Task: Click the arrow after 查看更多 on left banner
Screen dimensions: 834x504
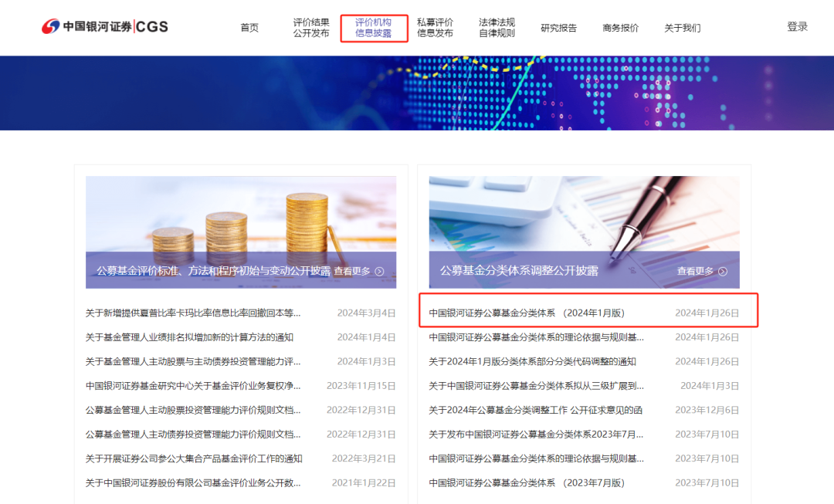Action: 378,271
